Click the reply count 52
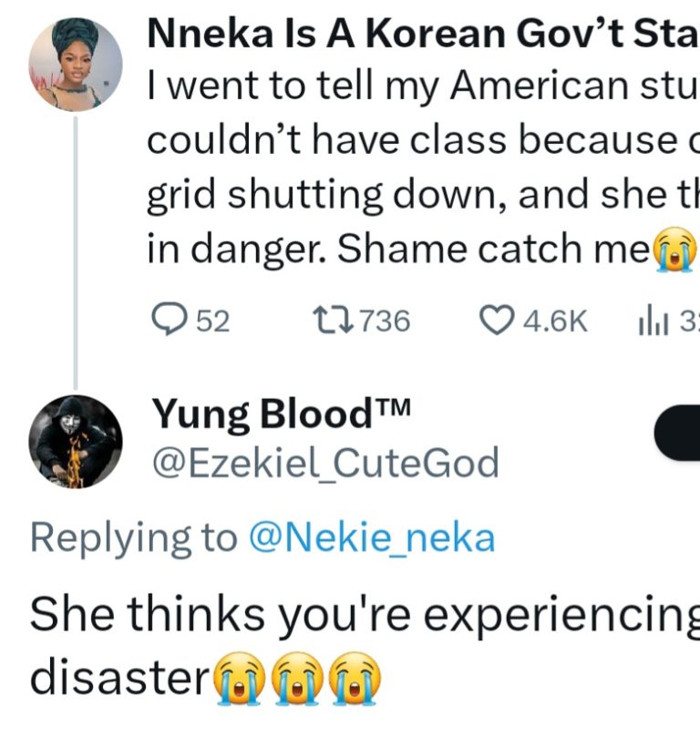The width and height of the screenshot is (700, 736). pos(213,321)
